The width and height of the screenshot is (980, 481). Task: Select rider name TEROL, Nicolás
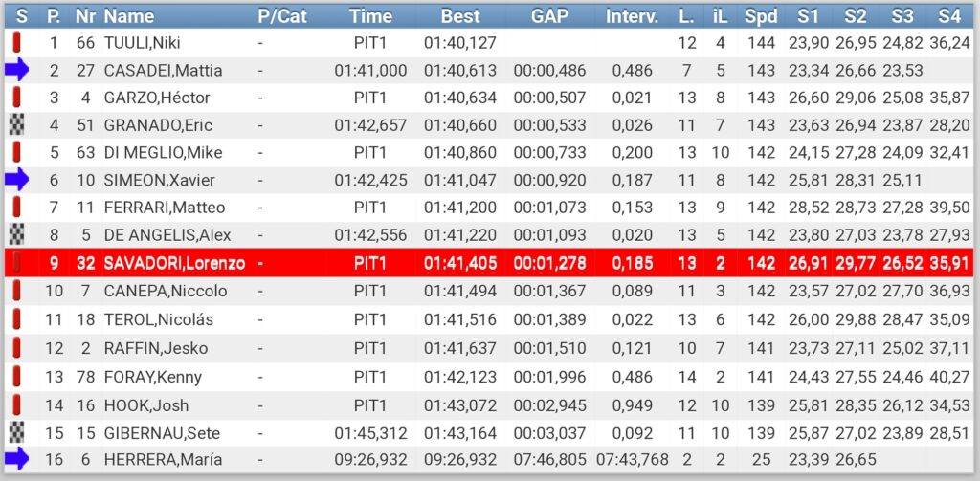coord(158,320)
